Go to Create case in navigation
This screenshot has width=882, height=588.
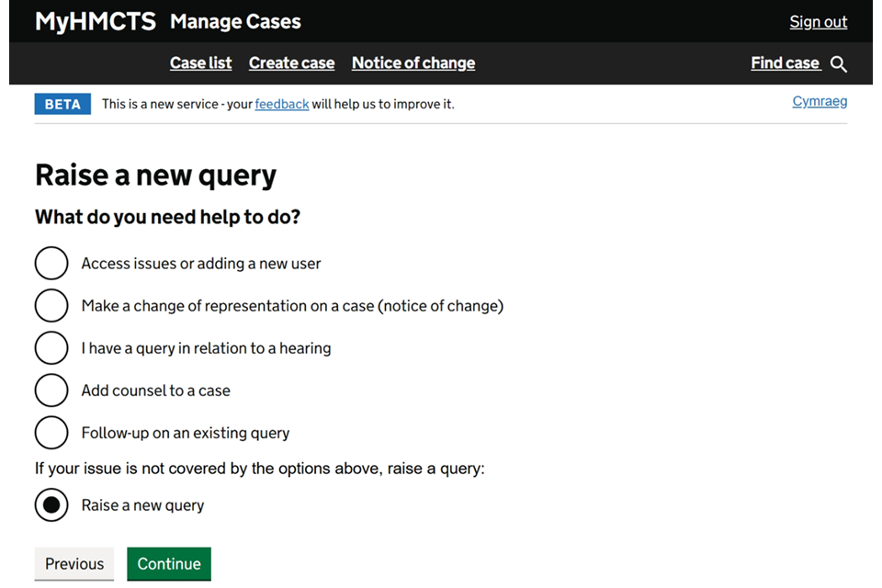click(291, 63)
